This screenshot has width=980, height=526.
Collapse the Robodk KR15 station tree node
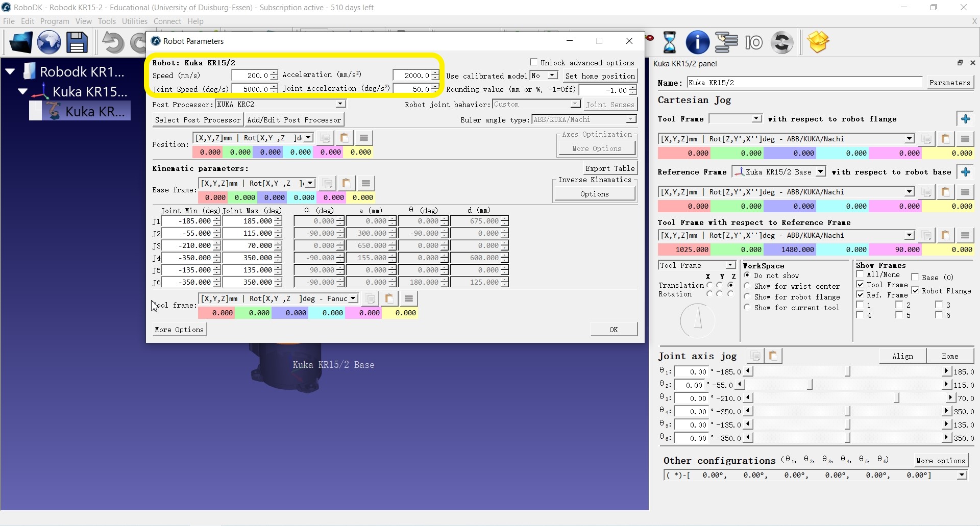tap(10, 72)
